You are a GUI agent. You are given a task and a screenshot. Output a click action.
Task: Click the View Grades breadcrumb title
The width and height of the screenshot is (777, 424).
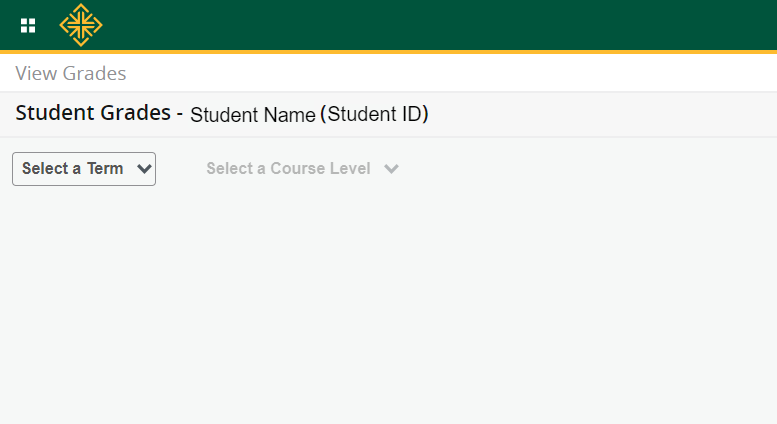tap(71, 73)
